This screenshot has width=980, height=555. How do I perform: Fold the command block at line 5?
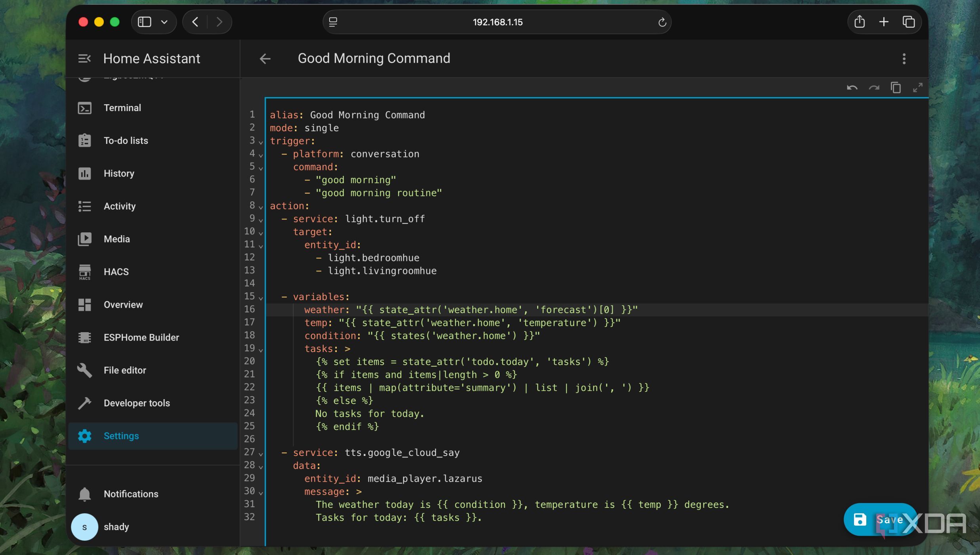(x=261, y=168)
